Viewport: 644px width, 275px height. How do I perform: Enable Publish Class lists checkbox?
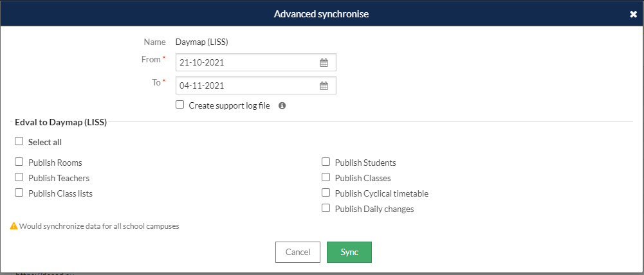(19, 193)
